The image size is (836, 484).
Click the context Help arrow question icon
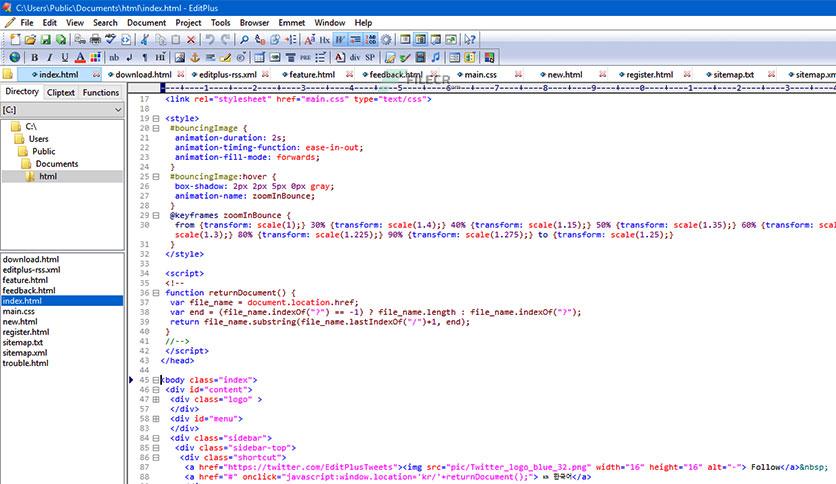(x=470, y=39)
